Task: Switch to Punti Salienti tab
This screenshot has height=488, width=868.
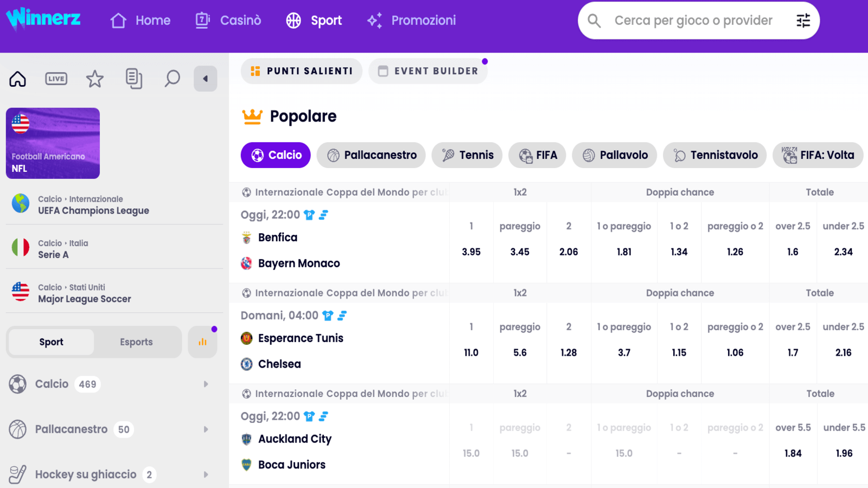Action: 302,71
